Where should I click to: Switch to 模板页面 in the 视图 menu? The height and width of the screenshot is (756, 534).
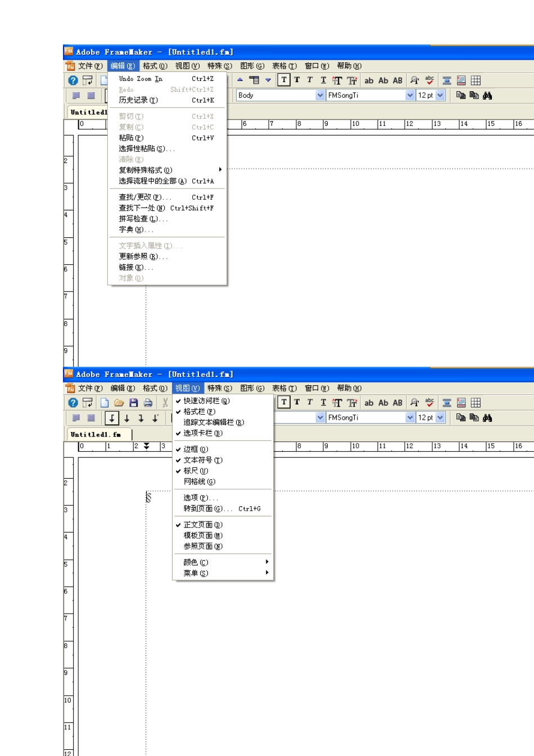(223, 535)
